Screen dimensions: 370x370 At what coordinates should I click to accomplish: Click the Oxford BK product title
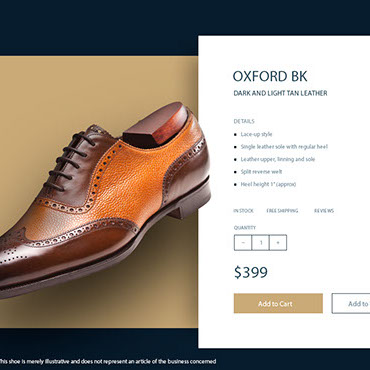click(270, 76)
